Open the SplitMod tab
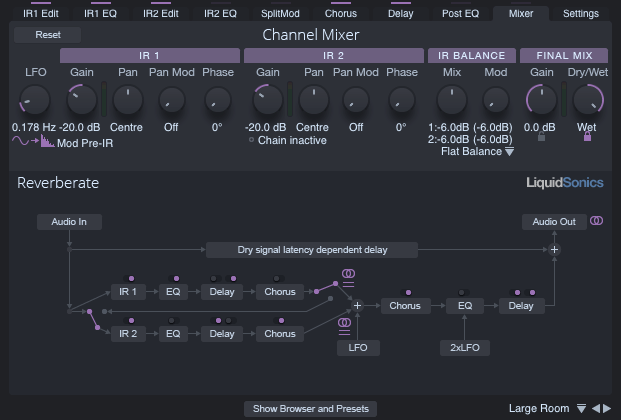The width and height of the screenshot is (621, 420). tap(280, 13)
